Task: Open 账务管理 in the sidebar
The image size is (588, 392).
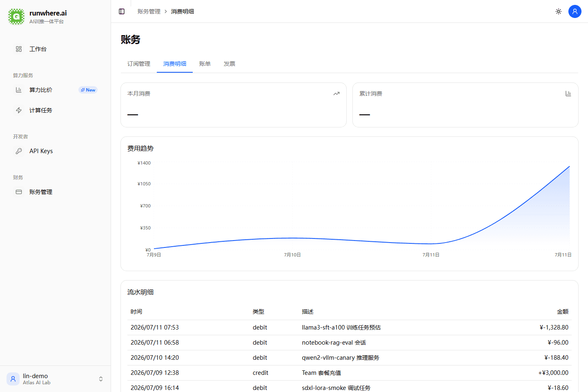Action: (55, 192)
